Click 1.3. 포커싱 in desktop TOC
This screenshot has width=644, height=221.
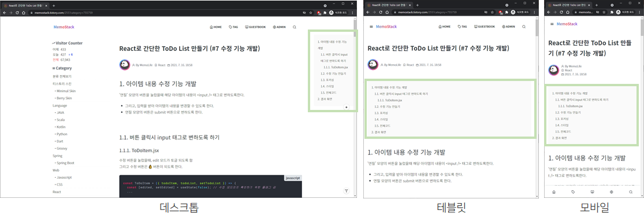(x=327, y=79)
